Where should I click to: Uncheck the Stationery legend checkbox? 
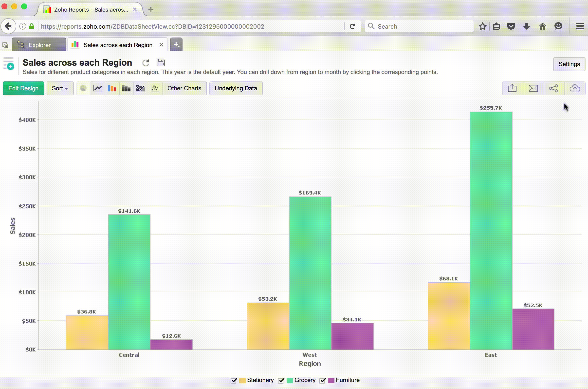[234, 380]
